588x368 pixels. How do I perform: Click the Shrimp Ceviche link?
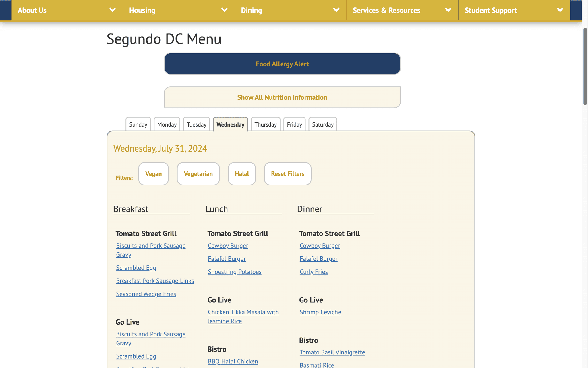(x=320, y=312)
